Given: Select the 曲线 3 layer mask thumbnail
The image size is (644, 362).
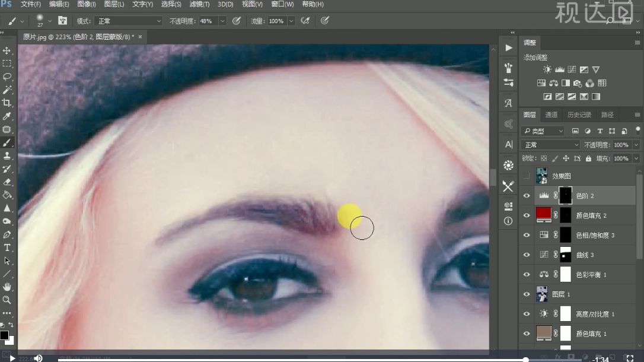Looking at the screenshot, I should click(565, 255).
